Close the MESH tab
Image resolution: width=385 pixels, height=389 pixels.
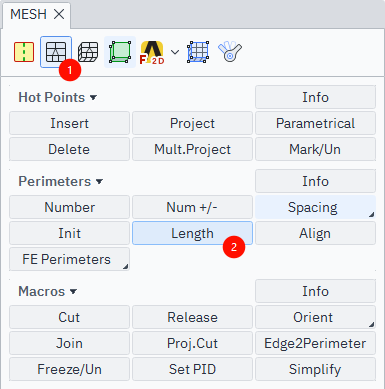[x=59, y=14]
